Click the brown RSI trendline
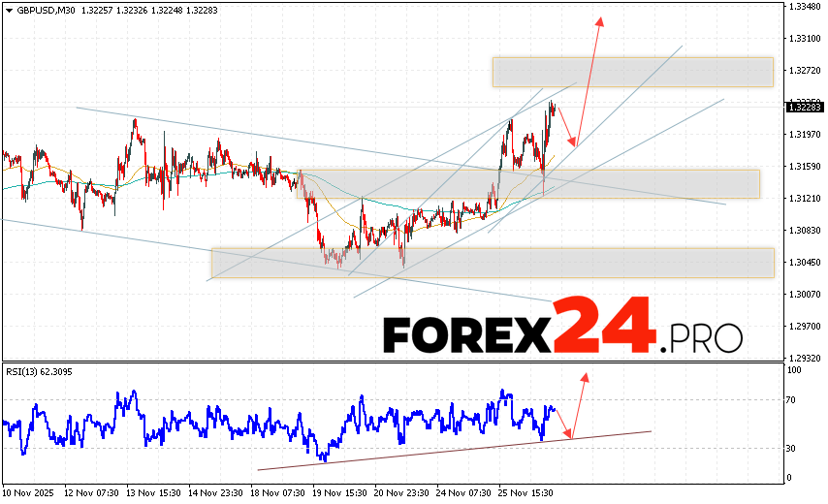Screen dimensions: 828x504 (x=454, y=451)
